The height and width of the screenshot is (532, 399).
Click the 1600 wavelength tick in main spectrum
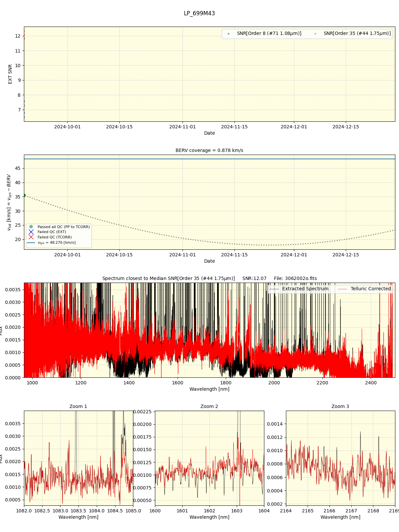(177, 383)
